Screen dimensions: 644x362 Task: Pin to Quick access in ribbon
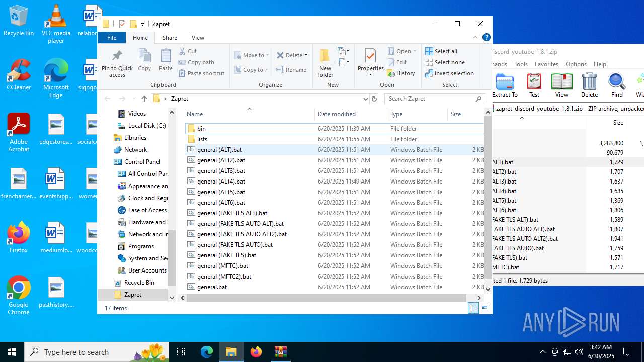click(117, 63)
